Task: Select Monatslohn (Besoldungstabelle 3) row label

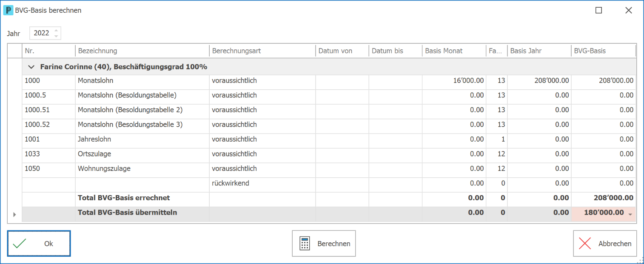Action: pyautogui.click(x=130, y=125)
